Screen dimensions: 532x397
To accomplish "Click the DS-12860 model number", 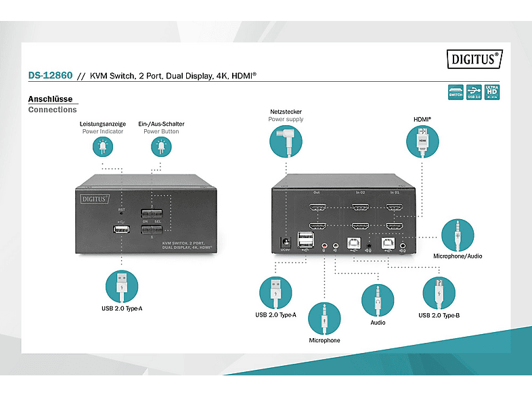I will 50,75.
